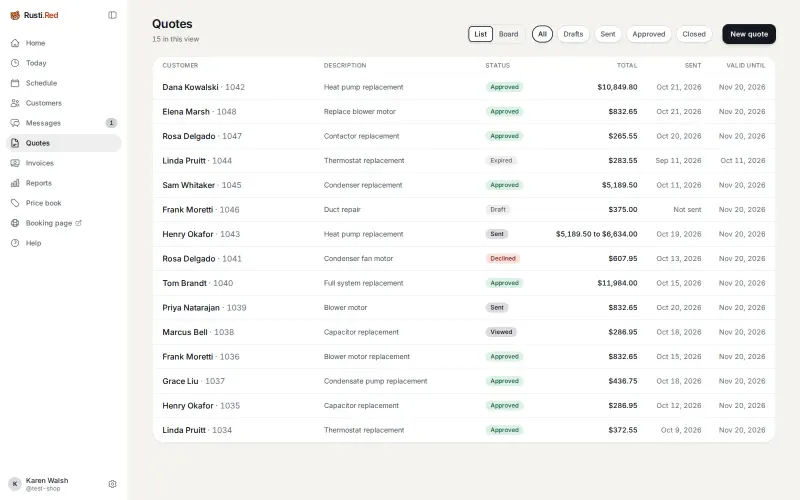Filter quotes by Approved

(649, 34)
